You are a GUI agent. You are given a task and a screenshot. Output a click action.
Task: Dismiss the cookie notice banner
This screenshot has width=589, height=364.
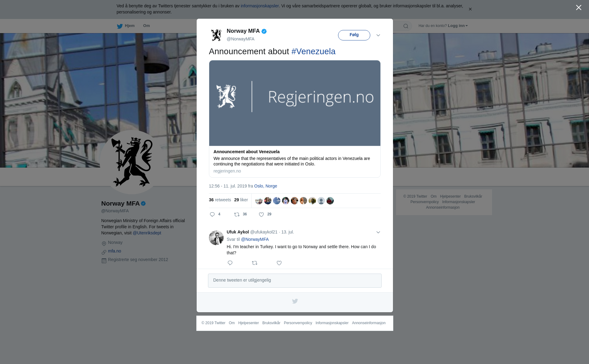[x=470, y=9]
